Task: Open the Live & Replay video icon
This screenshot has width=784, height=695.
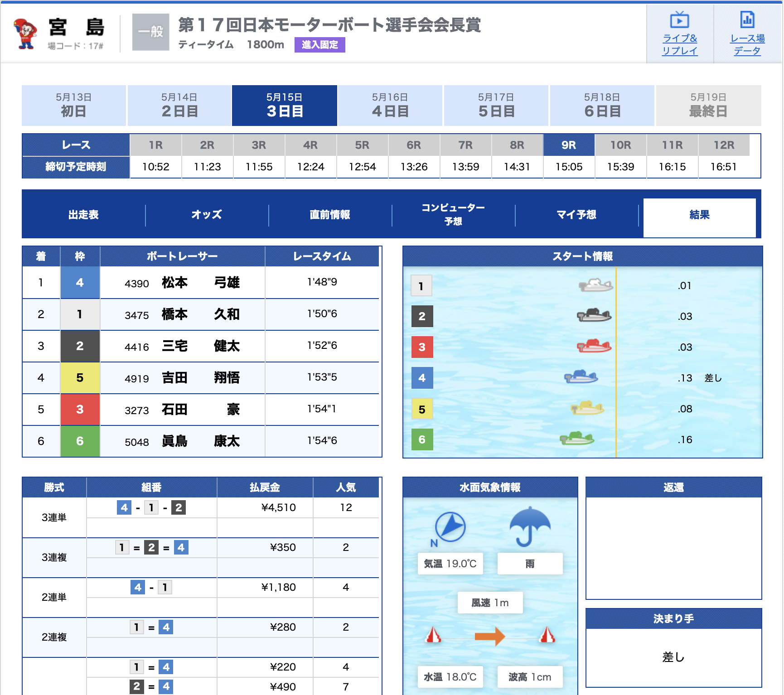Action: tap(679, 20)
